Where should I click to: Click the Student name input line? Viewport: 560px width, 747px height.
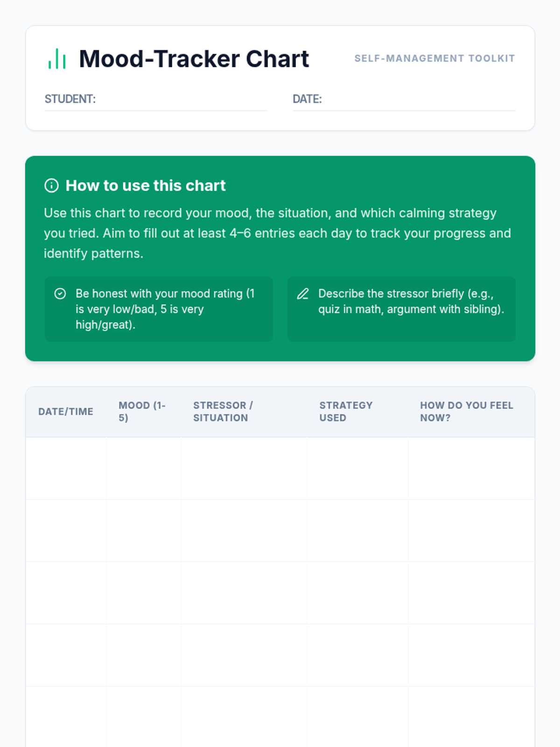181,100
